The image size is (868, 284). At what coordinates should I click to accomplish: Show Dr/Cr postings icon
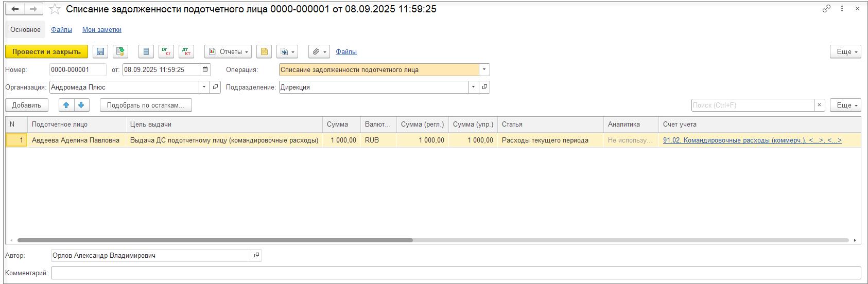pos(166,51)
